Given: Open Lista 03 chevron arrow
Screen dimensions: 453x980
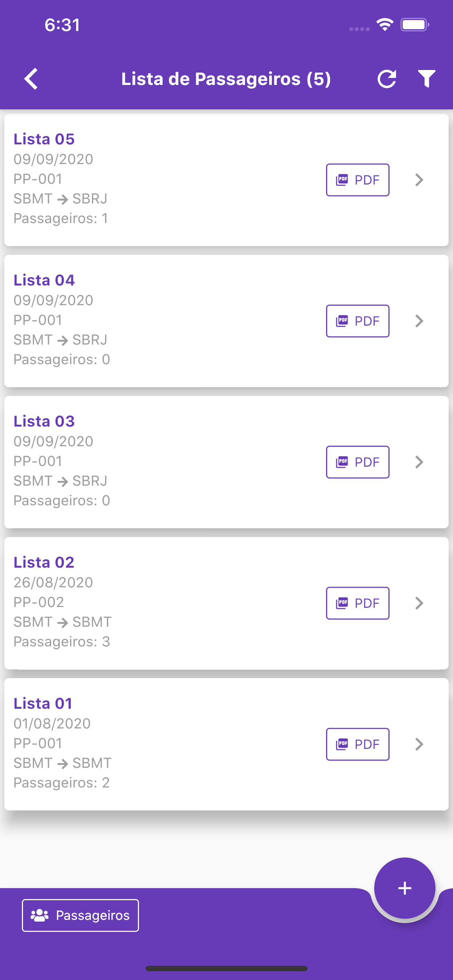Looking at the screenshot, I should point(419,462).
